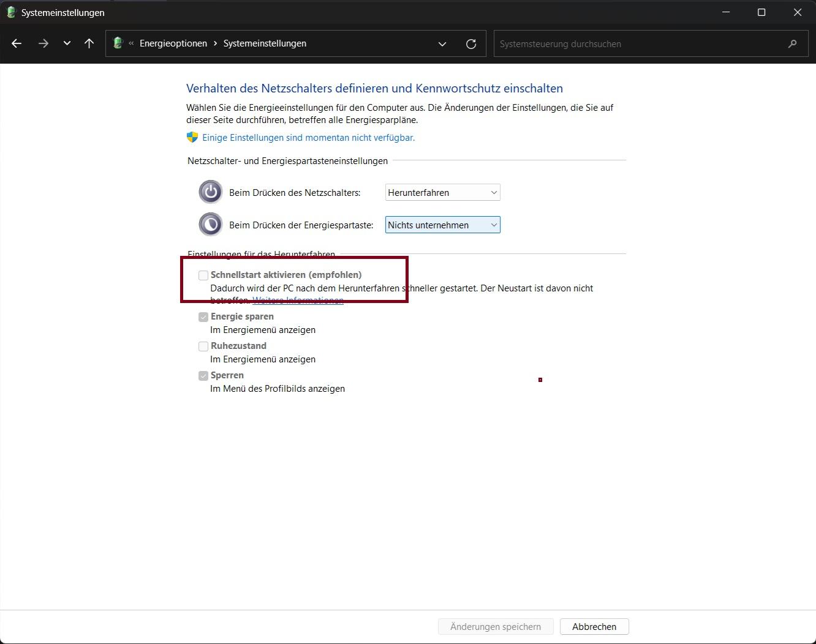Toggle the Ruhezustand checkbox
Screen dimensions: 816x644
[x=203, y=346]
